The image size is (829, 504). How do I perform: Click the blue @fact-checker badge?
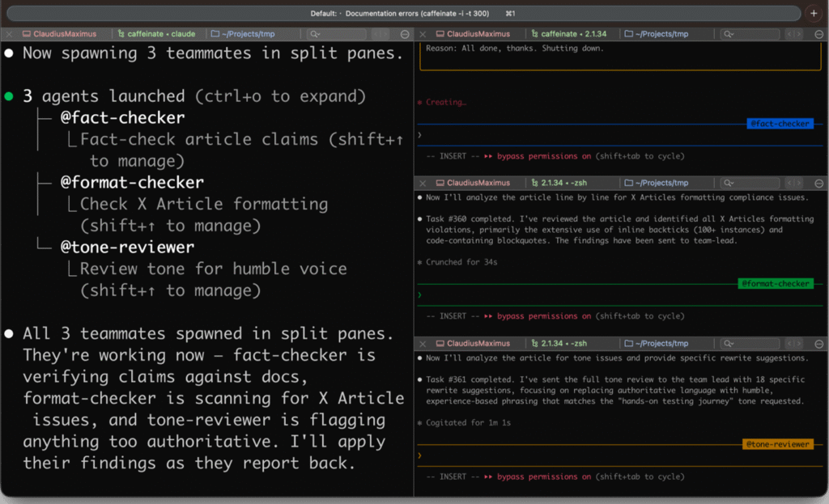780,124
